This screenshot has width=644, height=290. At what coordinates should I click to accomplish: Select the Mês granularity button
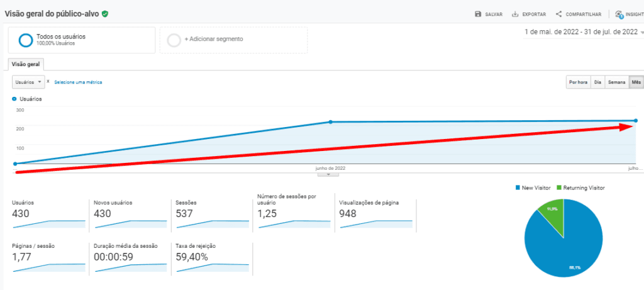[636, 82]
